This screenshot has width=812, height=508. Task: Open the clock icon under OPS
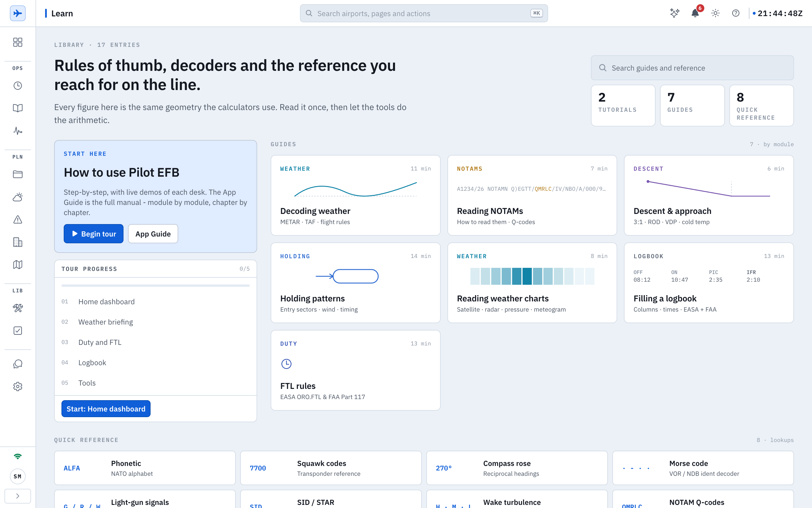click(18, 86)
